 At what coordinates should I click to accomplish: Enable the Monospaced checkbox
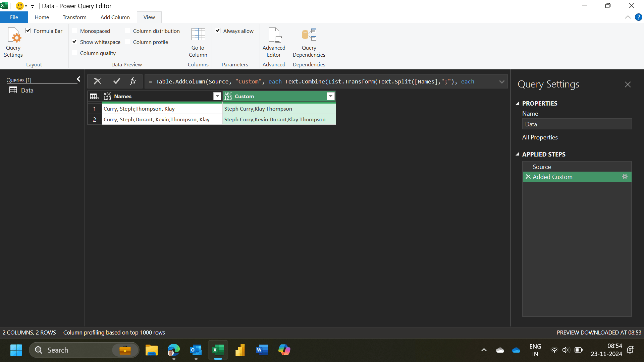pos(74,31)
